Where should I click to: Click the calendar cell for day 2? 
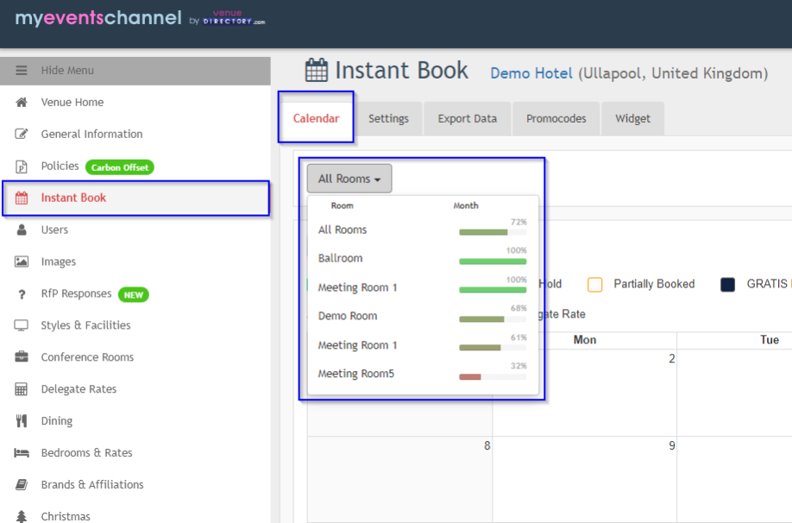coord(584,393)
